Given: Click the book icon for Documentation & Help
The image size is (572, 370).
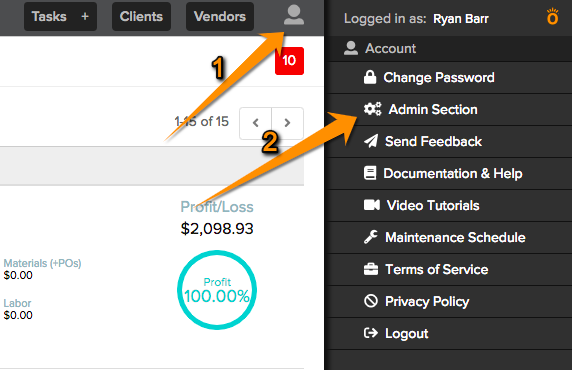Looking at the screenshot, I should point(370,173).
